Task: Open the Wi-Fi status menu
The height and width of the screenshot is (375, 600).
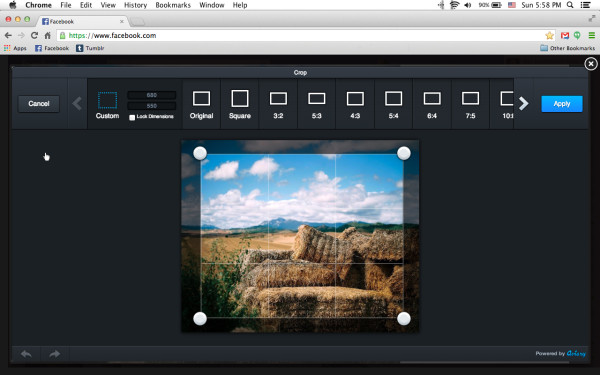Action: (455, 5)
